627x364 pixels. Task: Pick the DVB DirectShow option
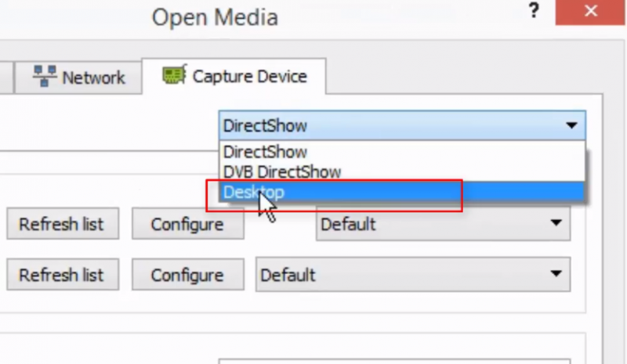[282, 171]
